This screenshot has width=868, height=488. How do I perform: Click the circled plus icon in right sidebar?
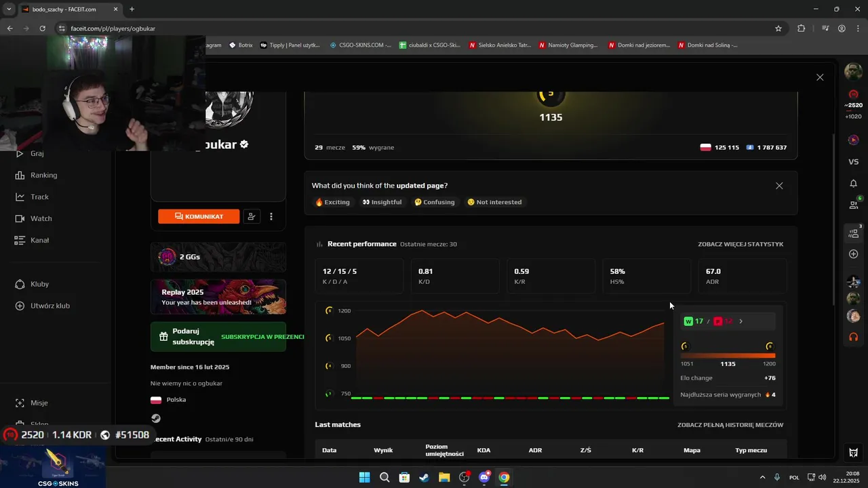pos(854,254)
